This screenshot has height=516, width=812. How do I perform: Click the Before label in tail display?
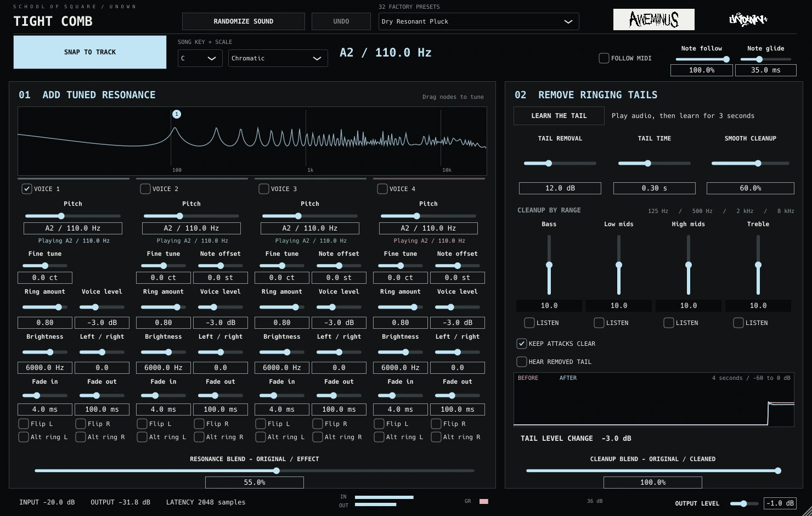point(528,378)
